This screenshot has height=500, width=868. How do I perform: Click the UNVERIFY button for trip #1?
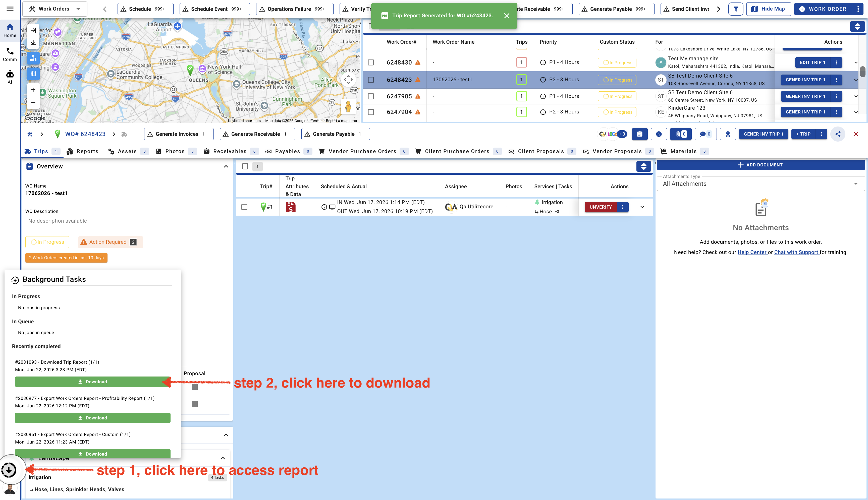click(x=601, y=207)
